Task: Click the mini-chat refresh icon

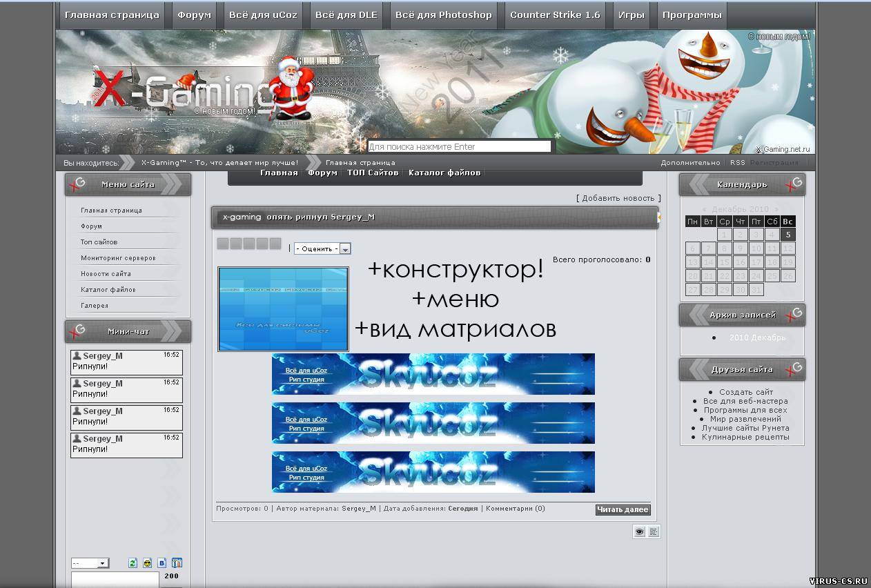Action: click(133, 563)
